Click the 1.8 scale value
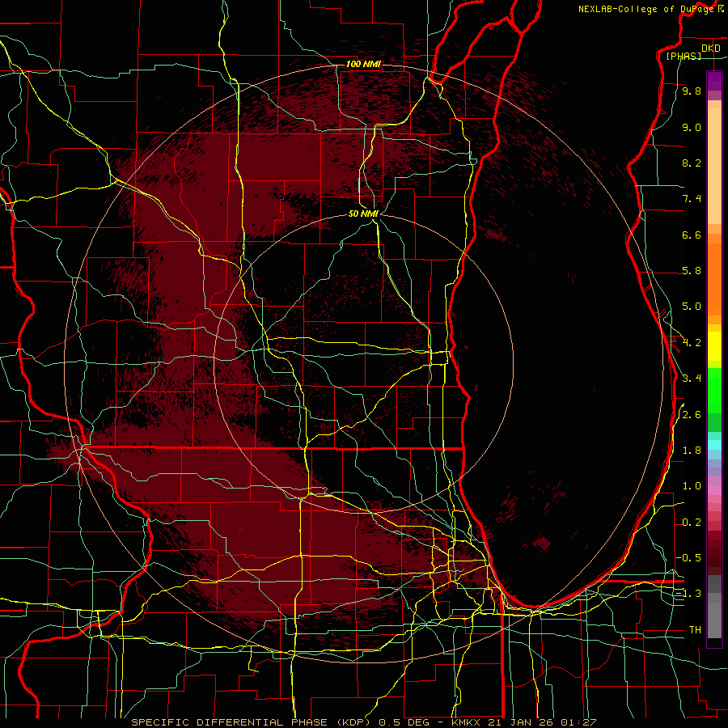 click(692, 451)
